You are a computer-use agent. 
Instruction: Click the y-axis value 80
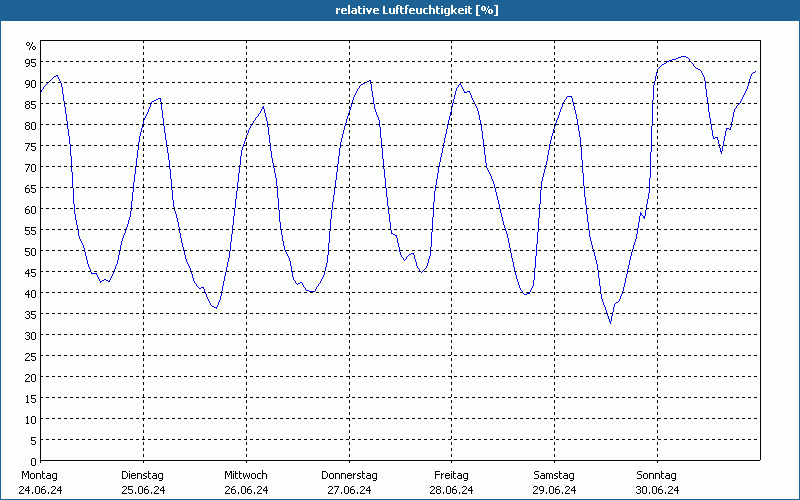(31, 126)
